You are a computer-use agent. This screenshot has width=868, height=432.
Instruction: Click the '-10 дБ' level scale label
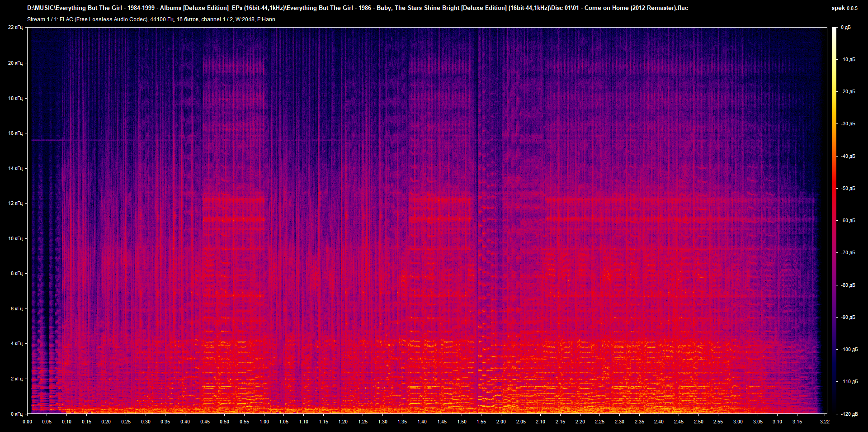coord(848,59)
